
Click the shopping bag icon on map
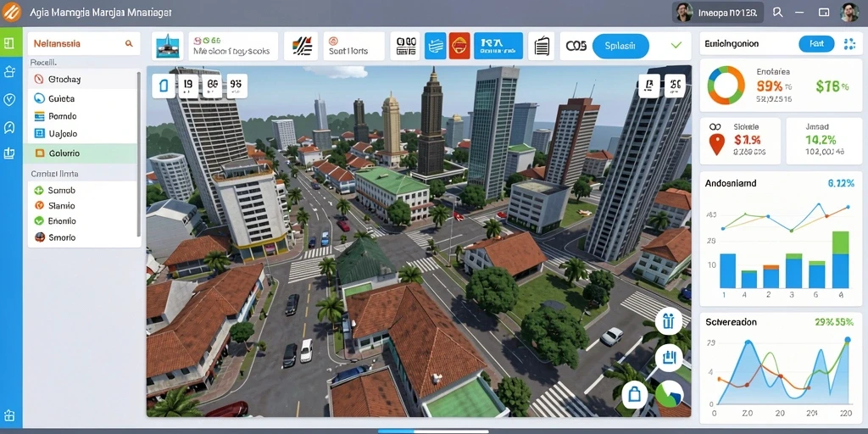click(634, 395)
